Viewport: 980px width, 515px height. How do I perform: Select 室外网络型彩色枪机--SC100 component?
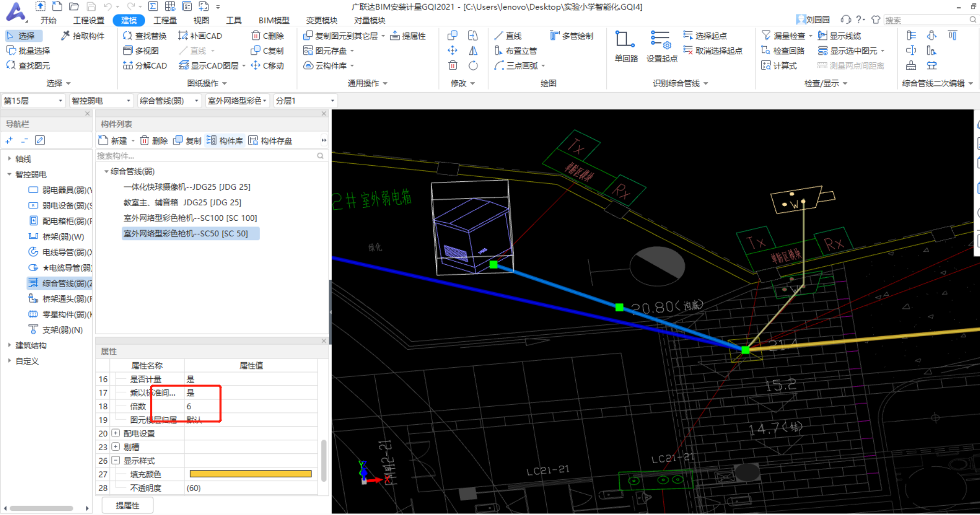pyautogui.click(x=190, y=218)
